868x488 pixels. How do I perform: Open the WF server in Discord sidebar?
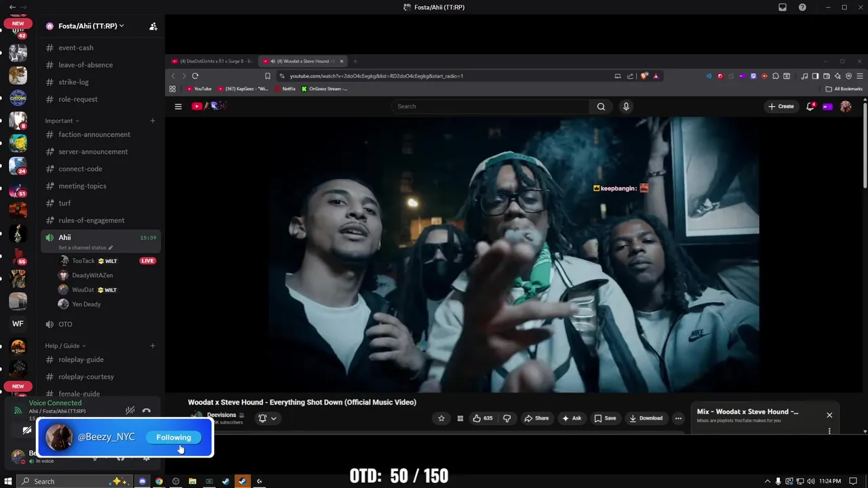tap(18, 324)
